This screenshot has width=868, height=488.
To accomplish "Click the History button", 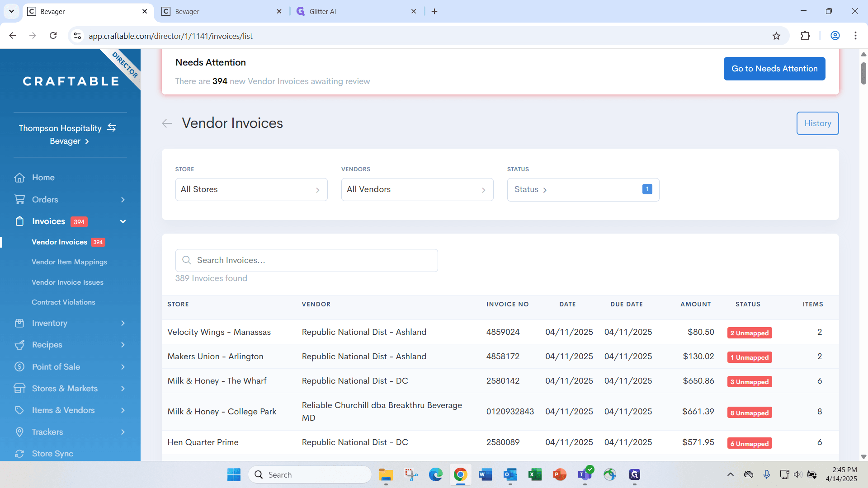I will point(817,123).
